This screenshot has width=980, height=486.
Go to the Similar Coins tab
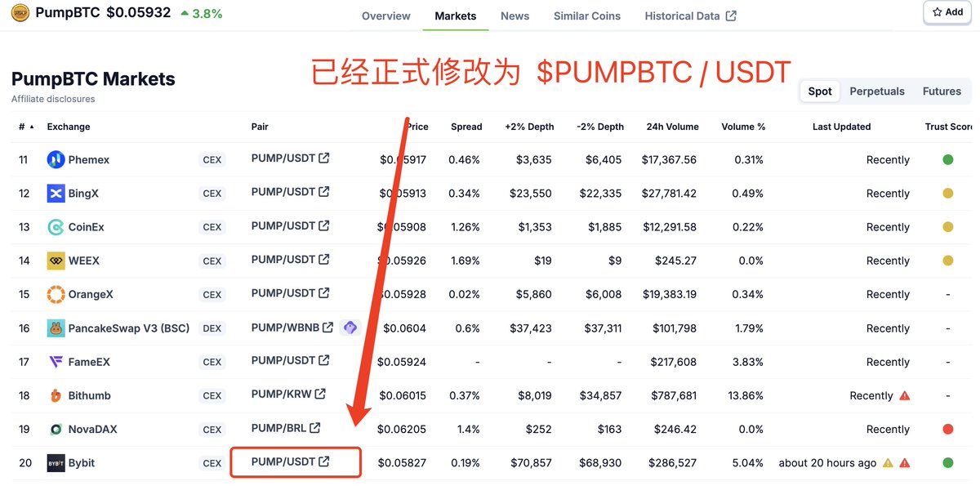tap(587, 16)
